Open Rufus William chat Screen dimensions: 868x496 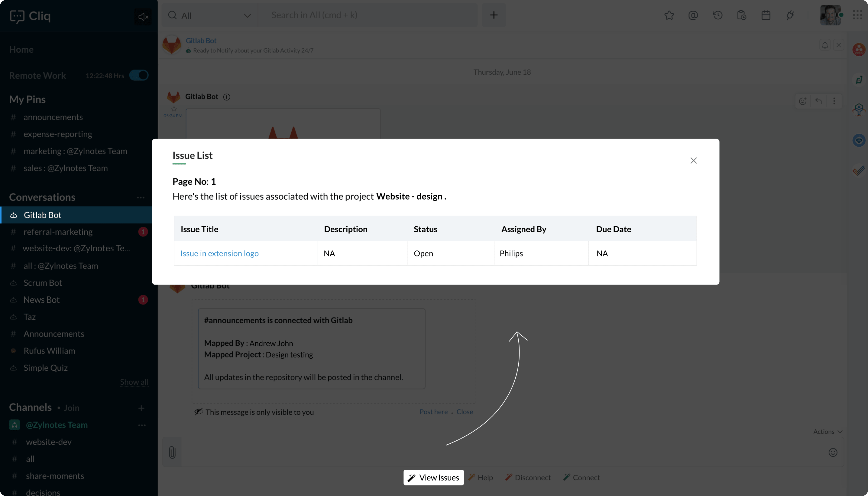(49, 351)
